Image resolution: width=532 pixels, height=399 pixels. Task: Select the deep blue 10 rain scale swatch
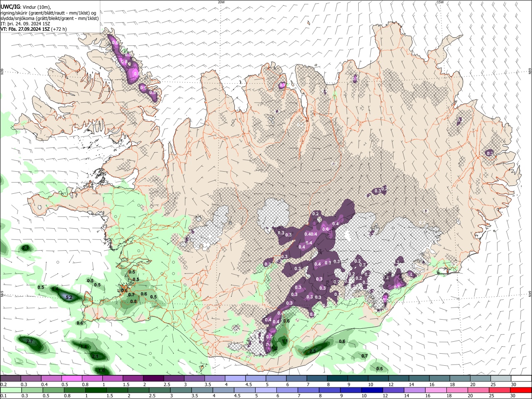(372, 390)
